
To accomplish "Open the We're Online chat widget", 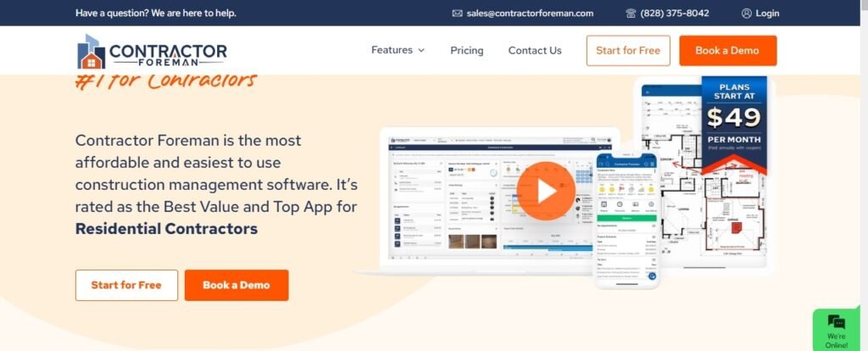I will point(837,331).
